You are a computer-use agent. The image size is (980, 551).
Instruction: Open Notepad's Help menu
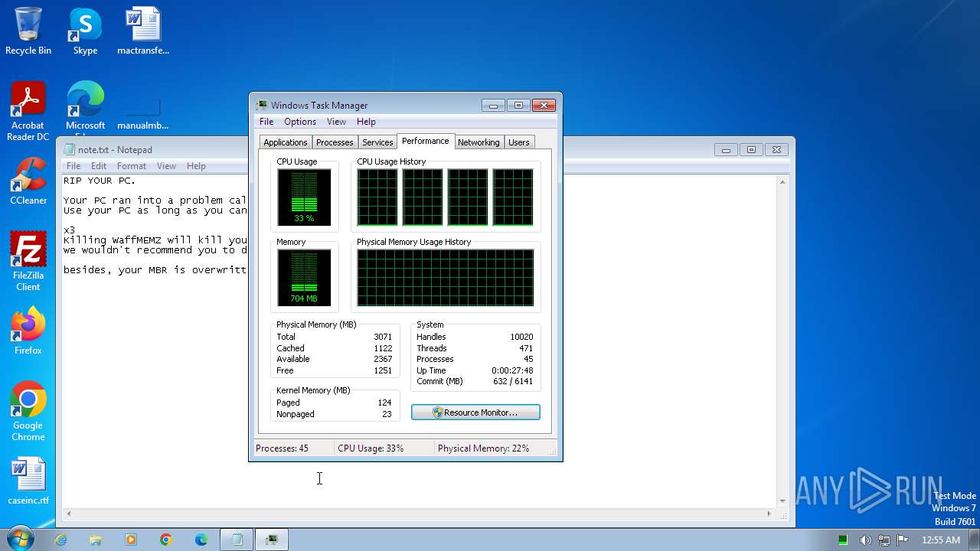(x=196, y=166)
